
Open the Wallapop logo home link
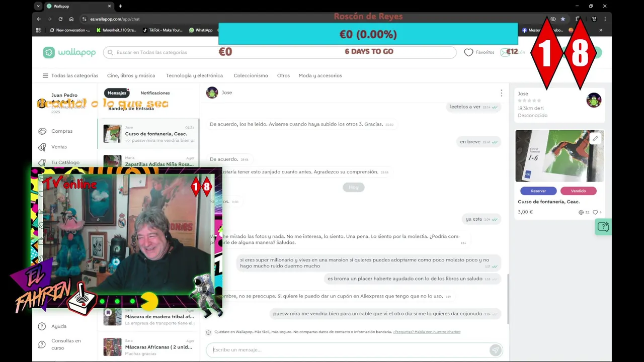click(69, 52)
